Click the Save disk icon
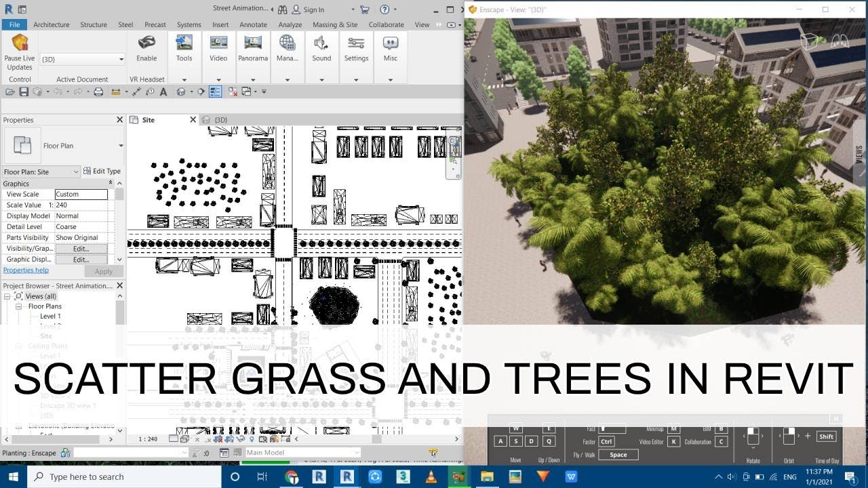Screen dimensions: 868x488 point(24,91)
